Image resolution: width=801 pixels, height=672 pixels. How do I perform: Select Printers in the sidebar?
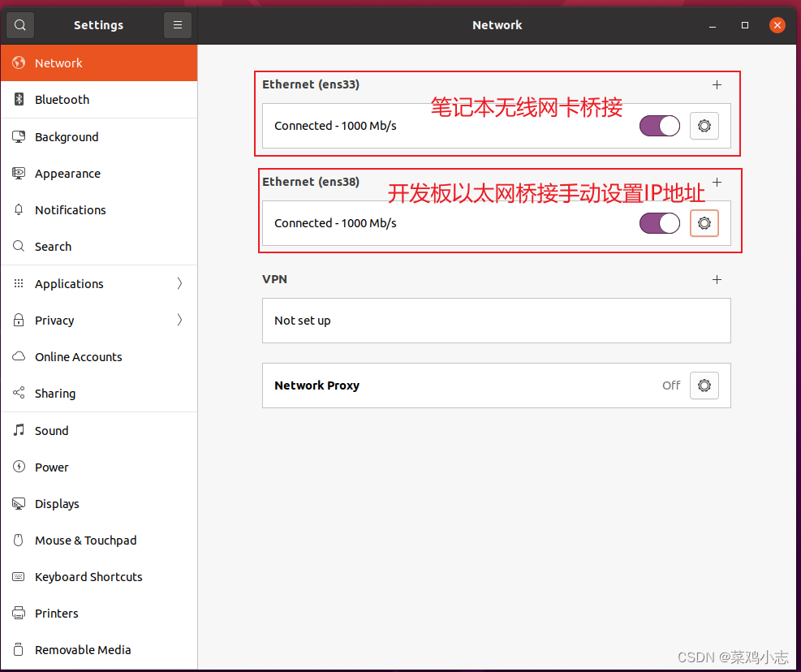click(99, 614)
